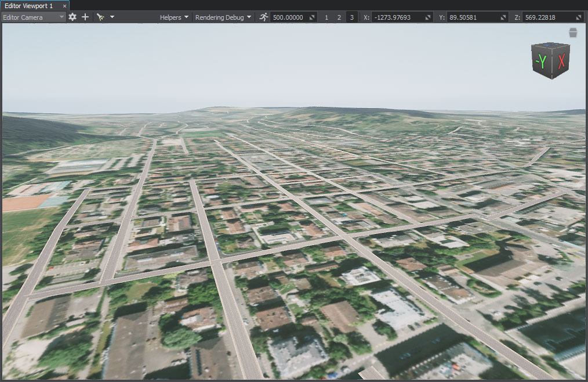
Task: Click the plus icon beside the gear
Action: click(85, 17)
